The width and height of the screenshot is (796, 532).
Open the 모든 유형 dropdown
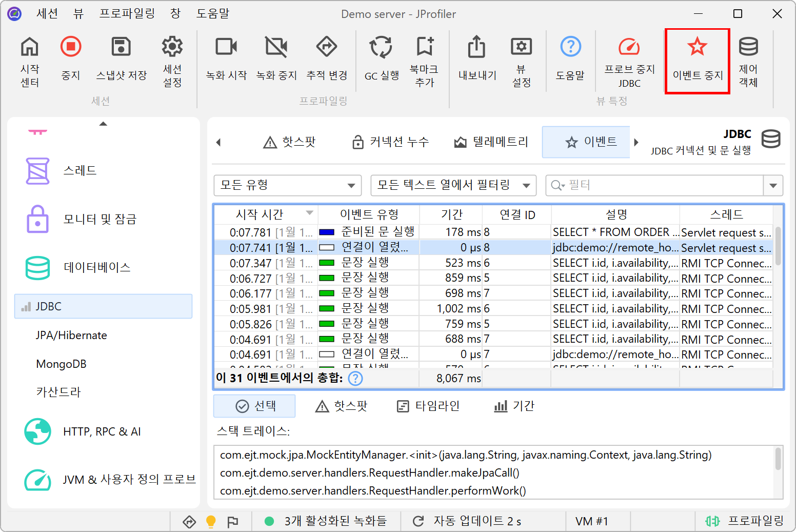pos(287,185)
